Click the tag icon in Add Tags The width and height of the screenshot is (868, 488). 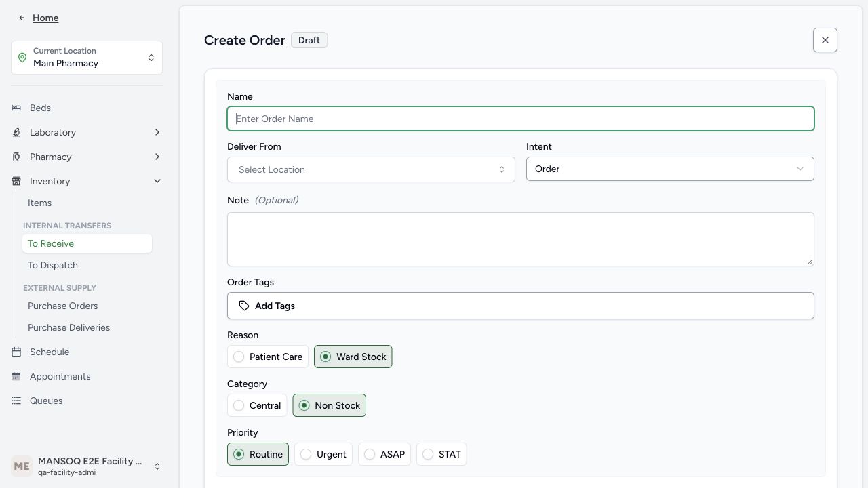(x=244, y=306)
